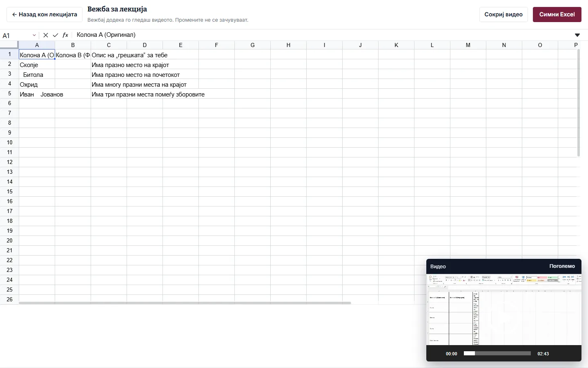Select row 1 header
Screen dimensions: 588x368
pyautogui.click(x=9, y=54)
